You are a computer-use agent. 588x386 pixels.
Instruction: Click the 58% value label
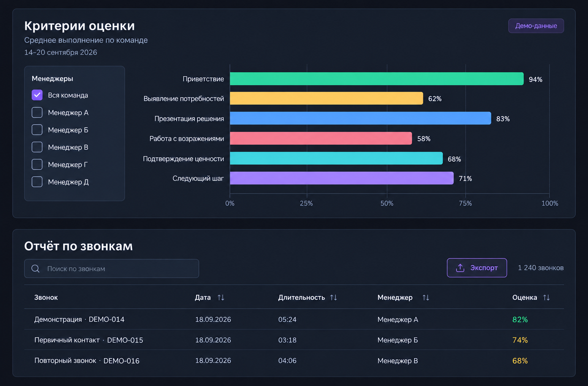[424, 139]
